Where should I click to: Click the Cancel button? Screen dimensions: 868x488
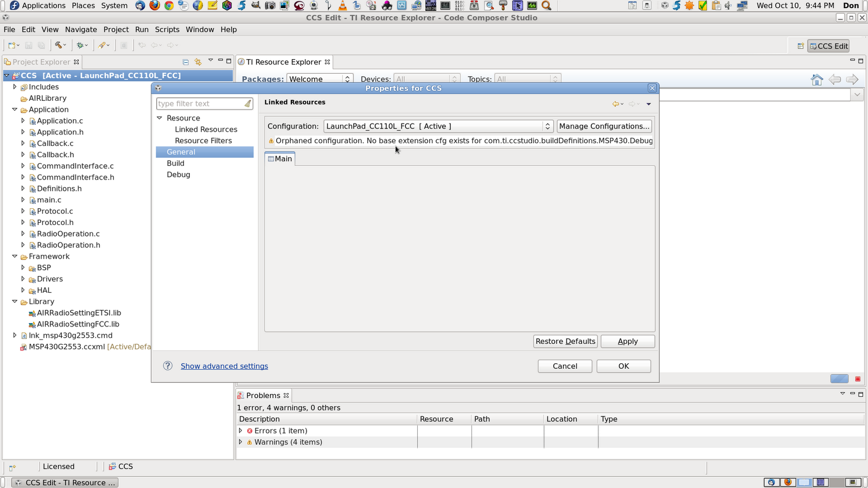(565, 366)
